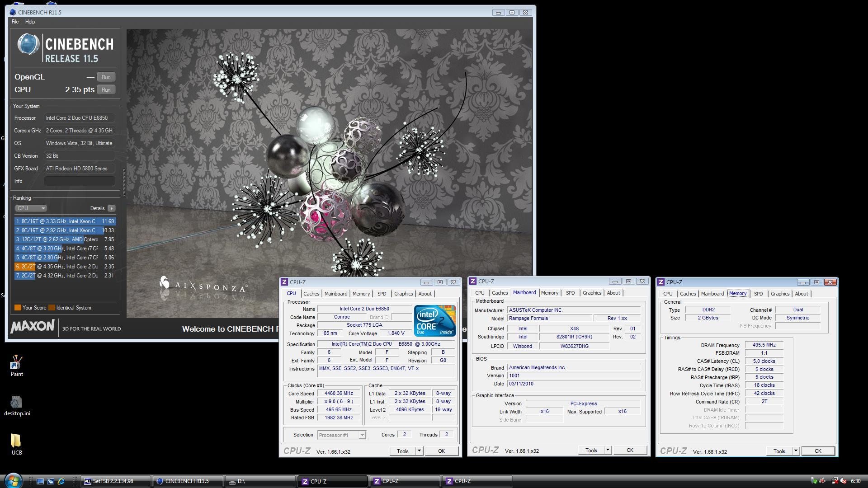Viewport: 868px width, 488px height.
Task: Click the Cinebench title bar icon
Action: tap(13, 12)
